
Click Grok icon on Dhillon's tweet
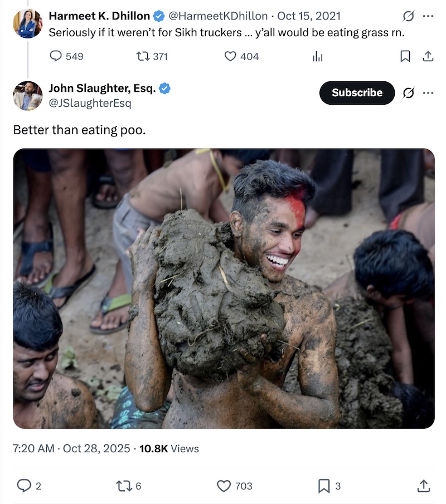click(x=408, y=16)
